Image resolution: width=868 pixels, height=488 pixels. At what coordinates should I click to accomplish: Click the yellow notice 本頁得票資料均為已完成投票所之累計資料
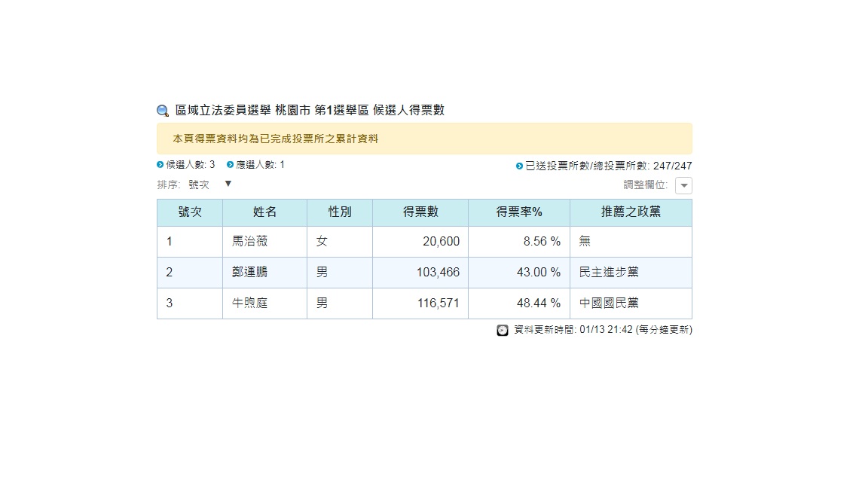425,139
